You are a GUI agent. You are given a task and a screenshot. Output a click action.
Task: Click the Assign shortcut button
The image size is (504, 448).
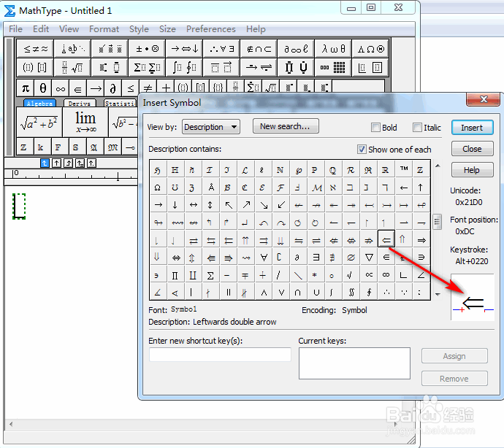click(x=454, y=356)
